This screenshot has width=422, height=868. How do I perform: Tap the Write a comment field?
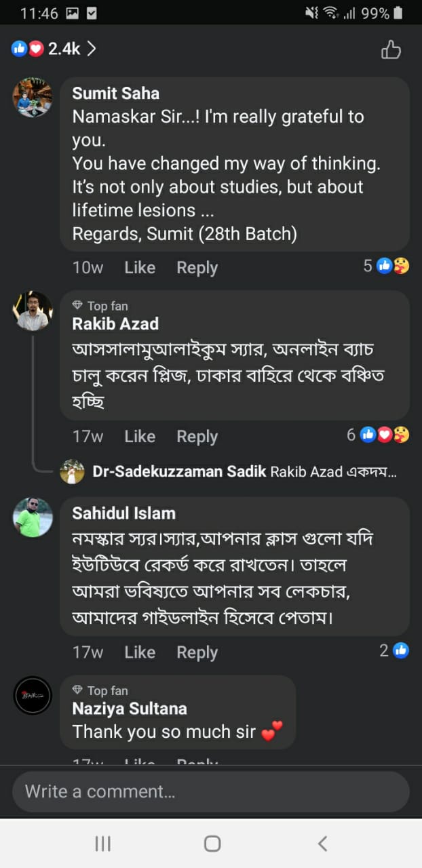(x=210, y=791)
